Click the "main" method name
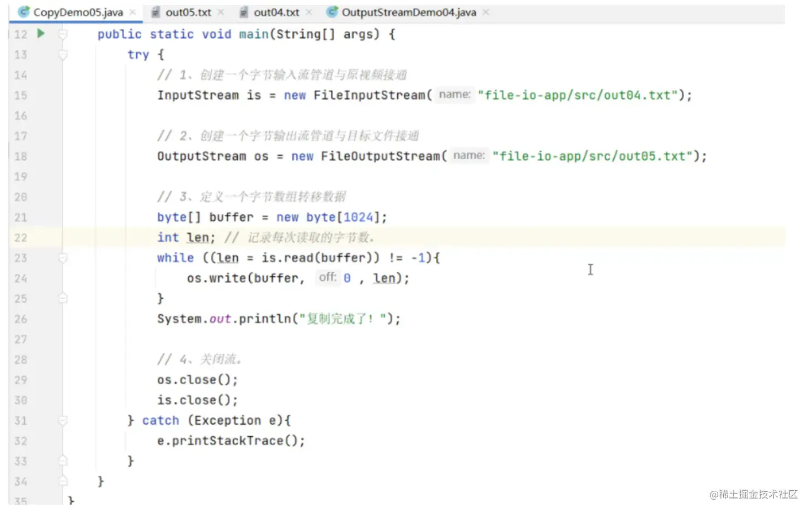This screenshot has width=812, height=514. (254, 34)
